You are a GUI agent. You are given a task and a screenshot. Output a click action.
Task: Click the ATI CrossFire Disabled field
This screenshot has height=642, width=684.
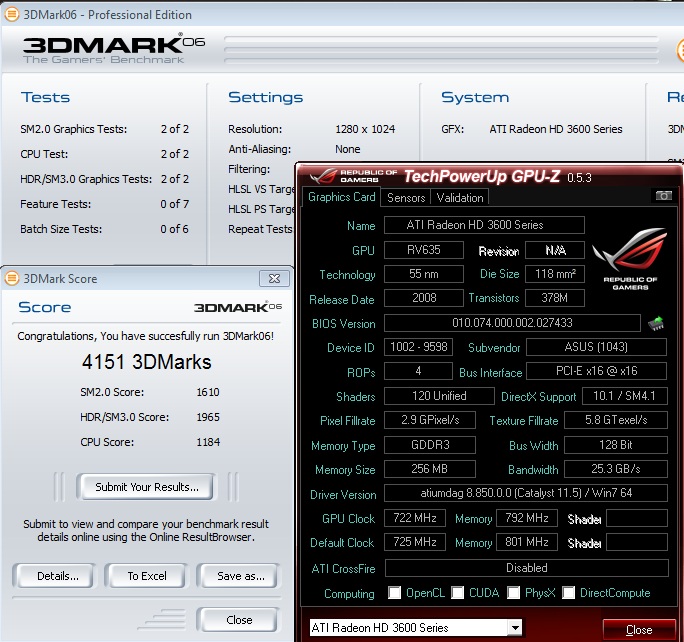click(527, 568)
